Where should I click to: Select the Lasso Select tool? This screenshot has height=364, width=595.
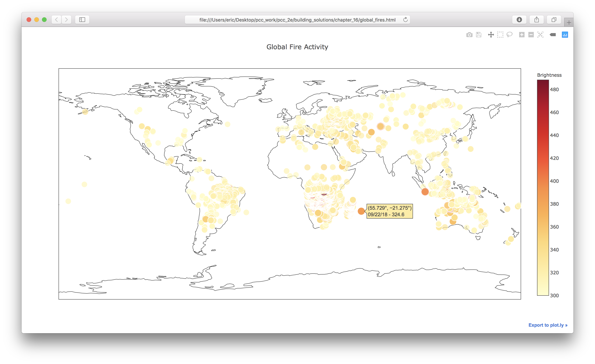tap(510, 35)
